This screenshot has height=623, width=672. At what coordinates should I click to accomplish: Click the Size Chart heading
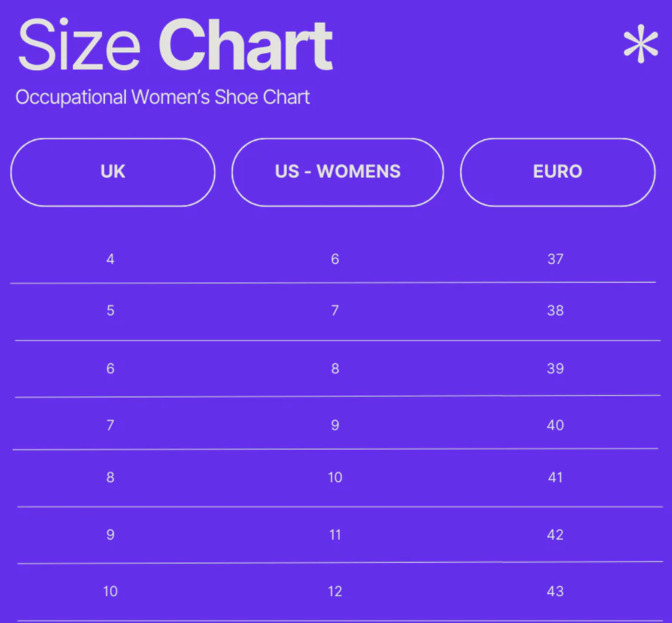pyautogui.click(x=175, y=45)
